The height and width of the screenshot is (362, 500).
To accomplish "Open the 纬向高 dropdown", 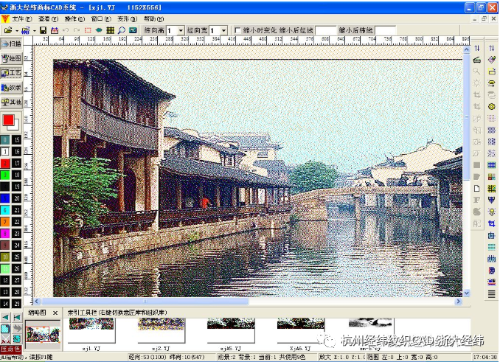I will 181,31.
